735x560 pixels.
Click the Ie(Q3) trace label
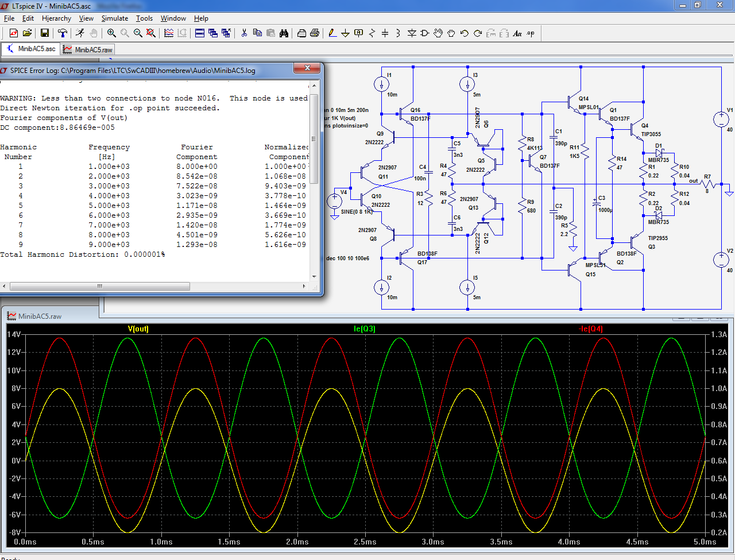coord(365,329)
